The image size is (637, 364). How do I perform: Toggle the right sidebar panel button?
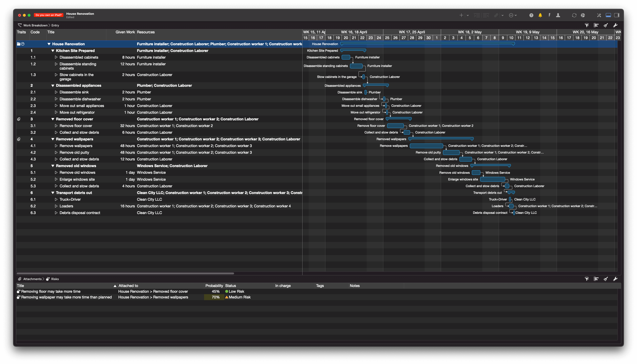pyautogui.click(x=617, y=15)
